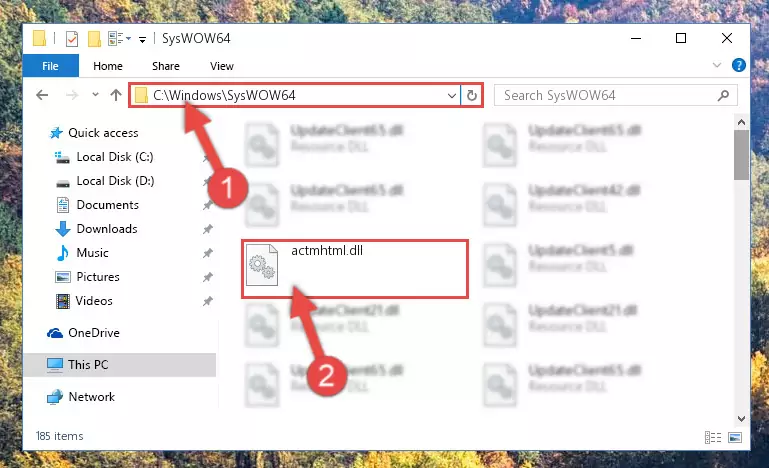Click the Properties quick access toolbar icon

click(x=72, y=38)
